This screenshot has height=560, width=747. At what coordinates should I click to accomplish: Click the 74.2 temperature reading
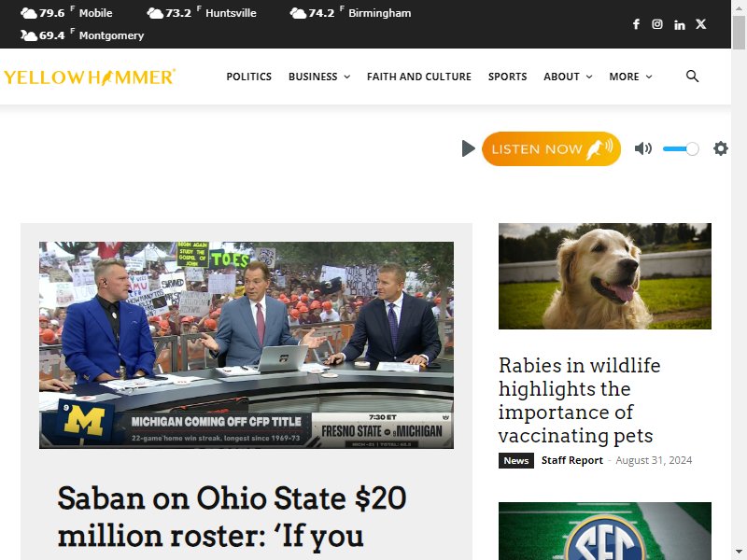[321, 13]
